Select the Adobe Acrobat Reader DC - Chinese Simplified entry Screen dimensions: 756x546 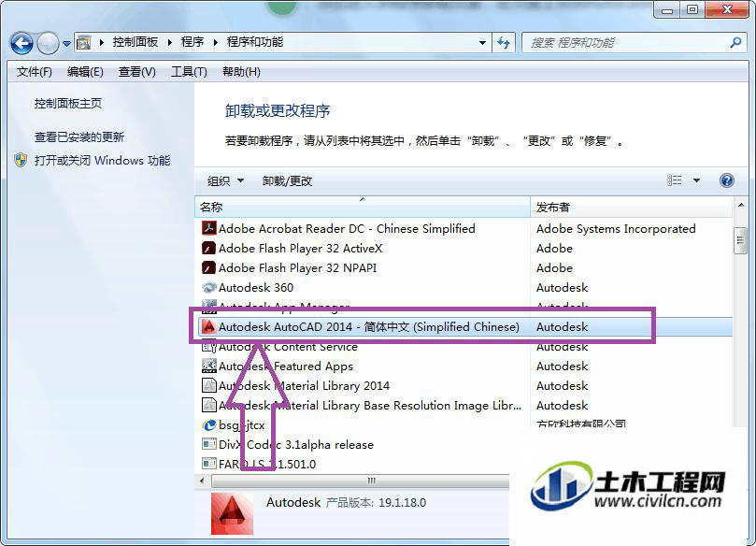tap(347, 229)
